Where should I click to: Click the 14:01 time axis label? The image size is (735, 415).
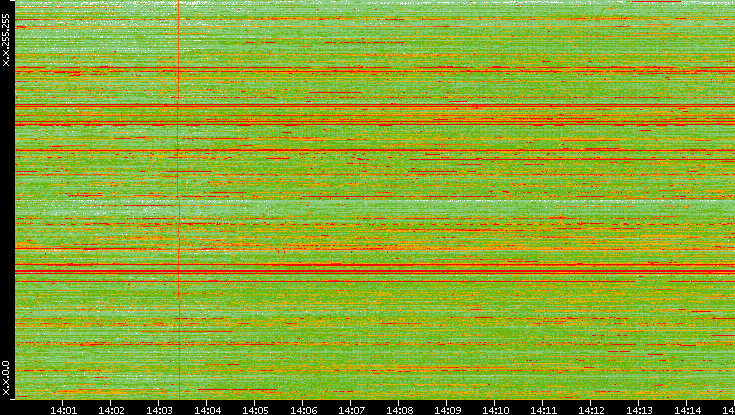(63, 410)
